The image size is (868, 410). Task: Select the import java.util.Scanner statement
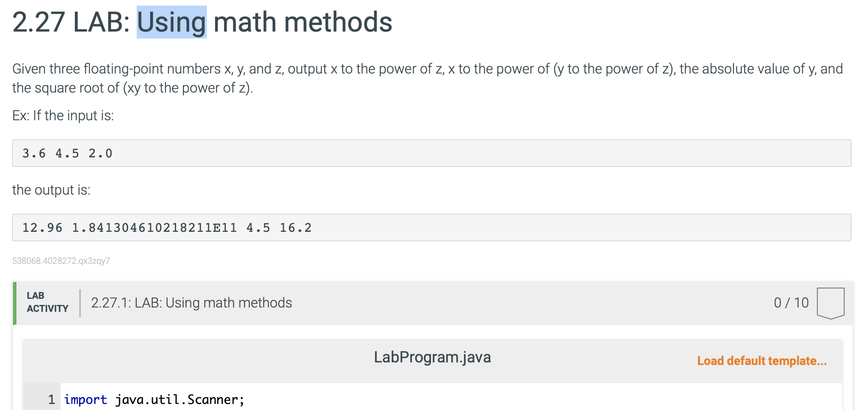(x=154, y=399)
